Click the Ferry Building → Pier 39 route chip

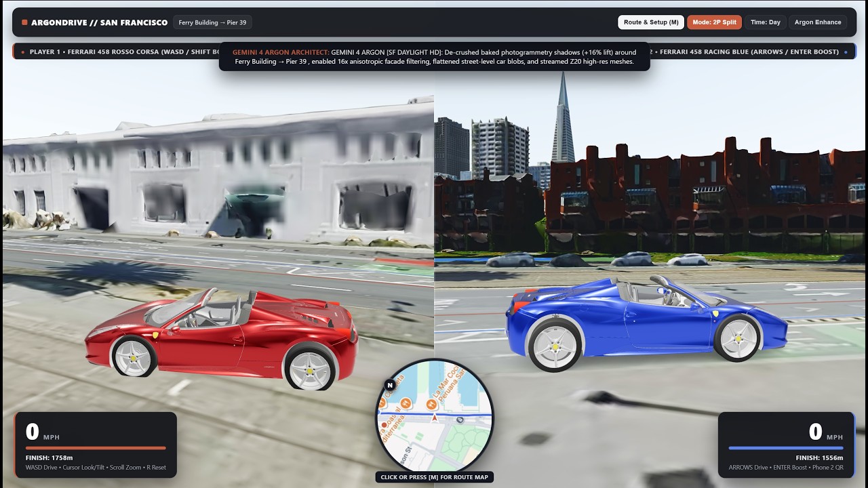click(213, 22)
